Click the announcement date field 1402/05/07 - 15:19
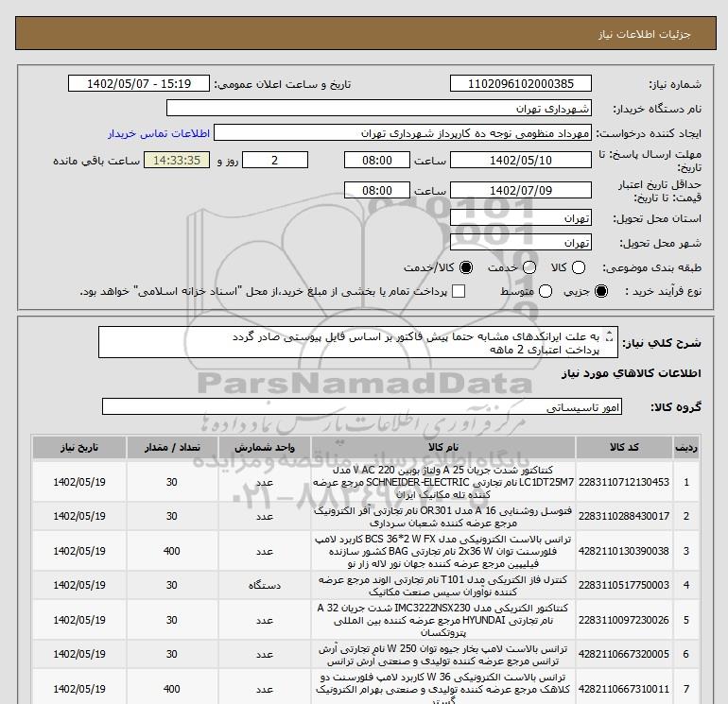 click(139, 83)
